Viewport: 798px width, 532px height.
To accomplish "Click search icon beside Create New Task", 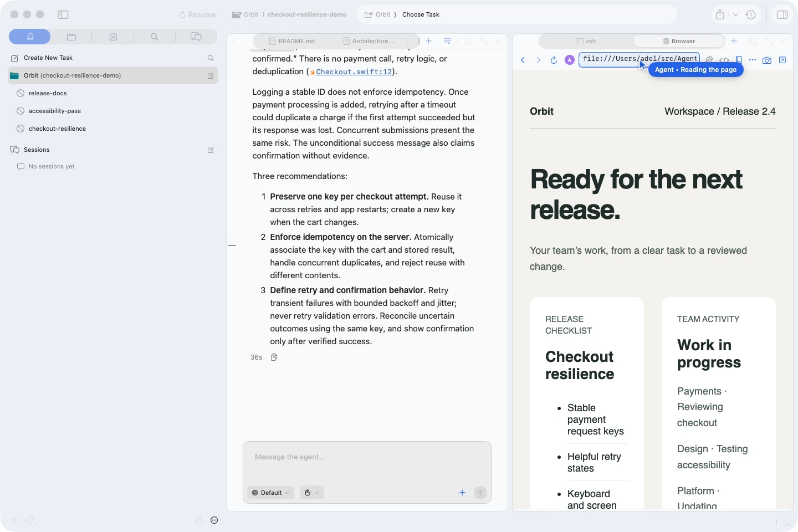I will (x=211, y=58).
